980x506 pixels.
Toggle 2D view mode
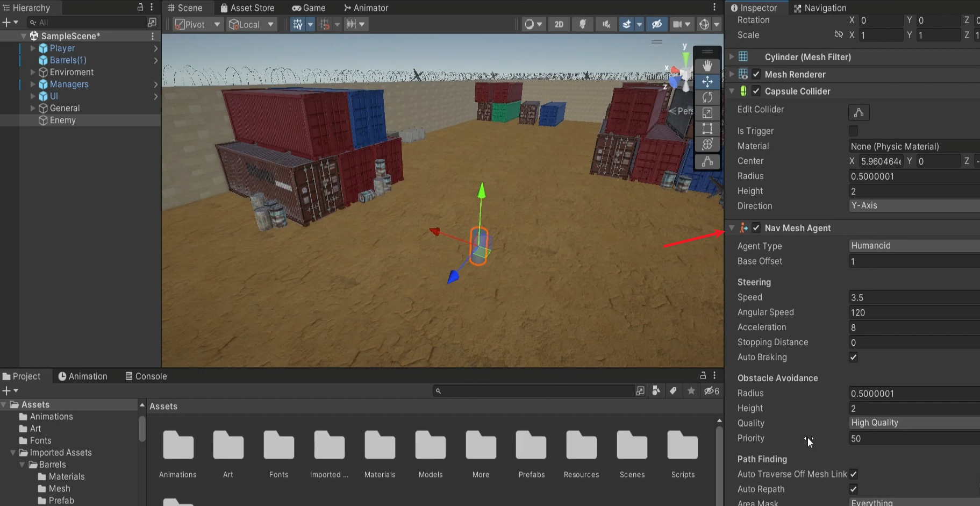[559, 24]
